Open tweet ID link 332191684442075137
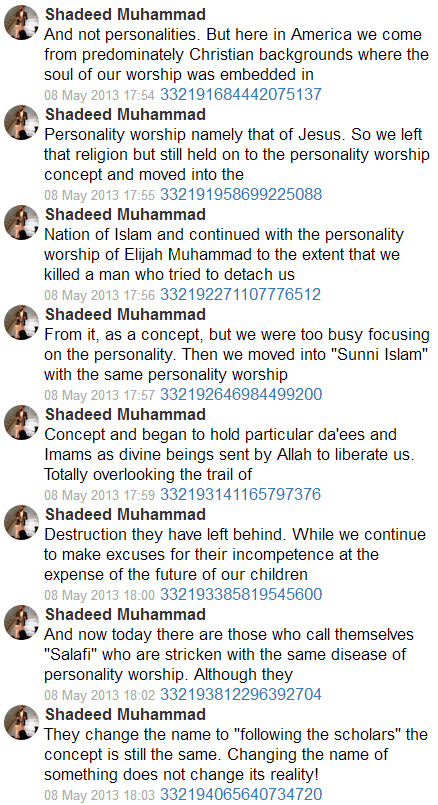The height and width of the screenshot is (805, 438). (241, 94)
